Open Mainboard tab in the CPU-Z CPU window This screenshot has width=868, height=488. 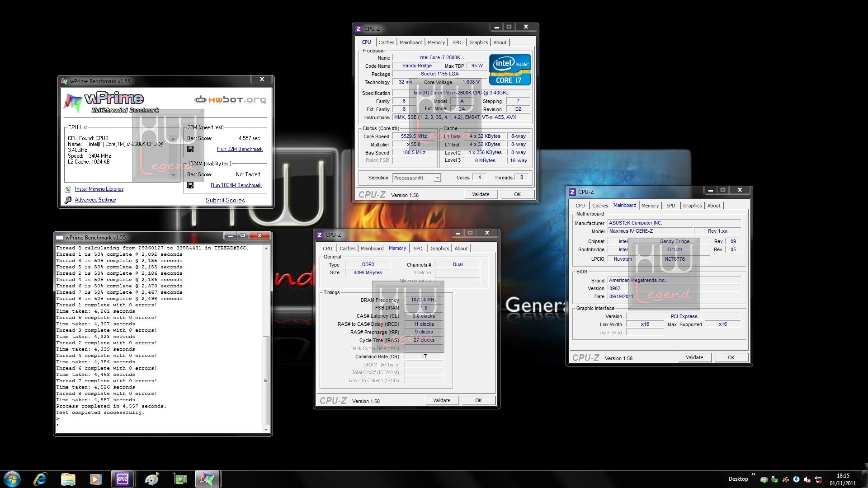[411, 42]
